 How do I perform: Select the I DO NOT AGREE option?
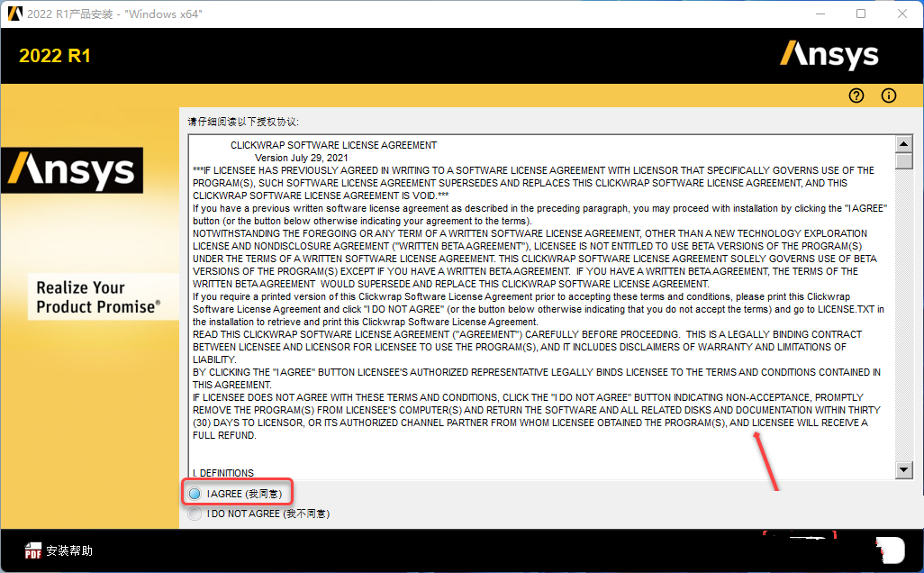pyautogui.click(x=195, y=514)
